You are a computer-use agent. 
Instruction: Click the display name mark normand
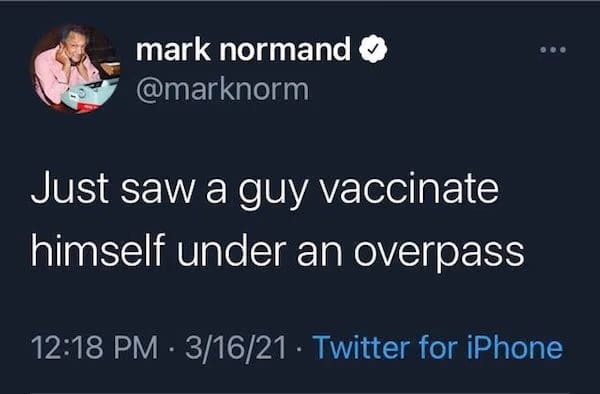click(x=243, y=49)
